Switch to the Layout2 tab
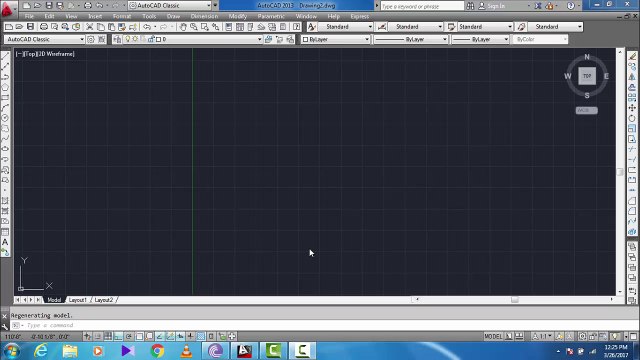This screenshot has height=360, width=640. 104,300
